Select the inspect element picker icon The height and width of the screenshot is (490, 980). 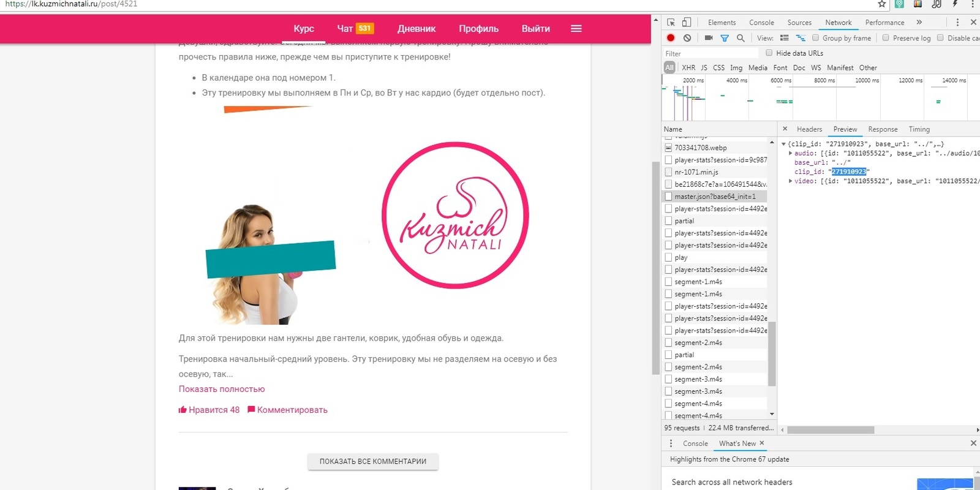coord(671,22)
